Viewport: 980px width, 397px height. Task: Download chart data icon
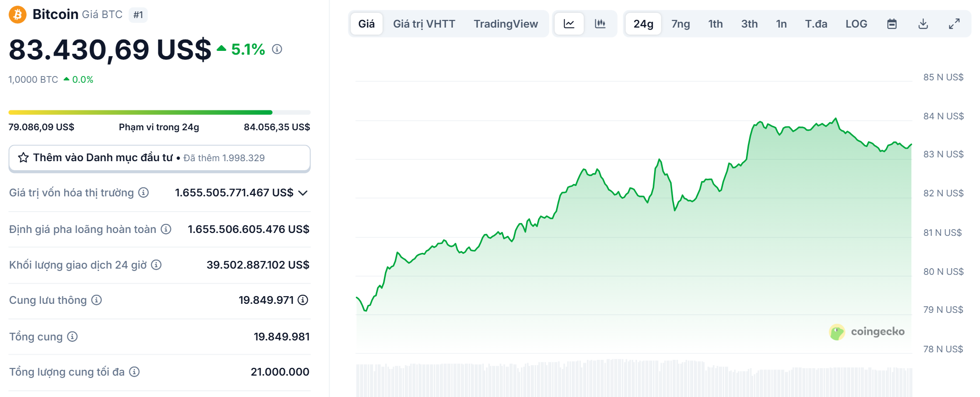click(923, 24)
